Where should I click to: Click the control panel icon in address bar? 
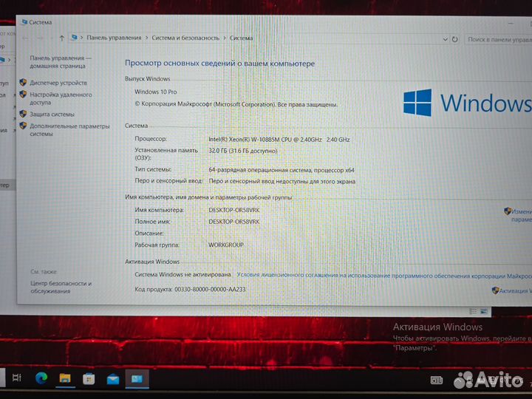74,38
